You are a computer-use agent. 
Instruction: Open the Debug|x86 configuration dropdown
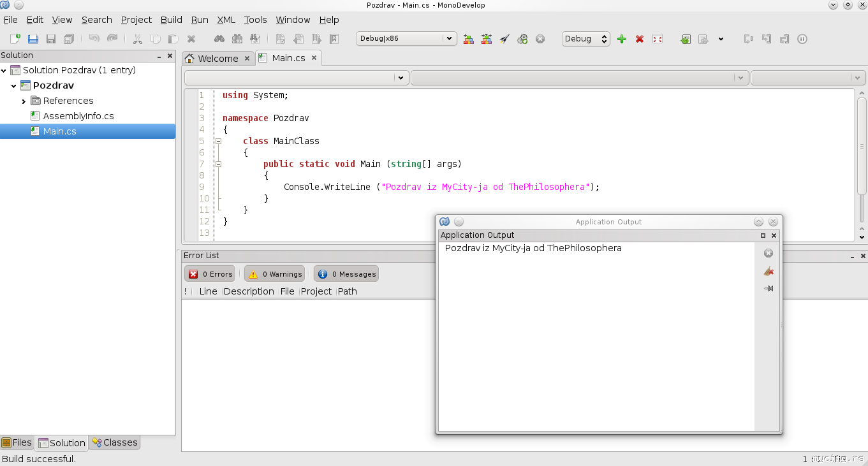coord(406,39)
